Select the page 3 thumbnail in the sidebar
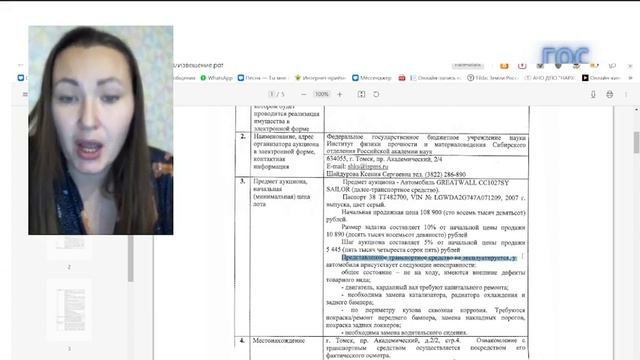 pos(70,310)
